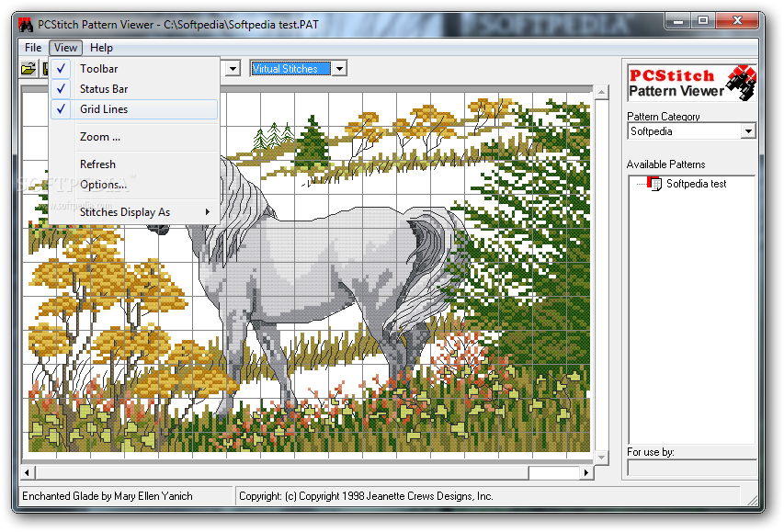
Task: Maximize the PCStitch Pattern Viewer window
Action: 703,21
